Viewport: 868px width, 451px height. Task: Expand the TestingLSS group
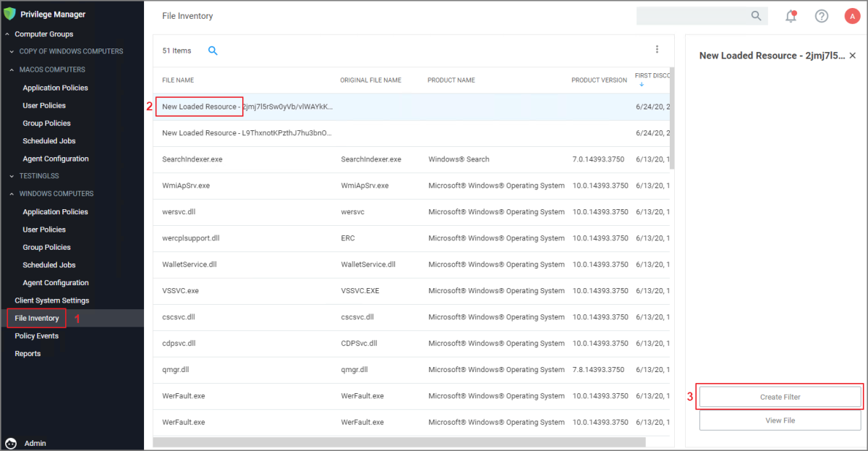click(12, 176)
